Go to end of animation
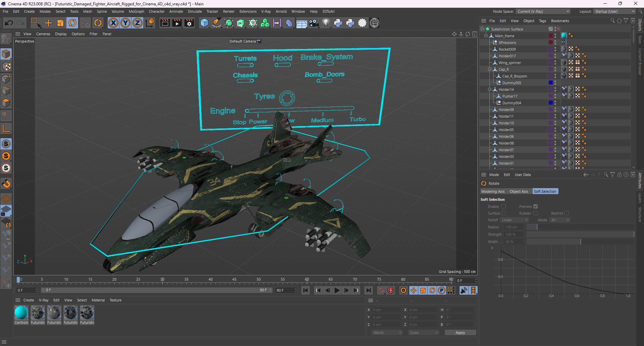 click(x=369, y=290)
